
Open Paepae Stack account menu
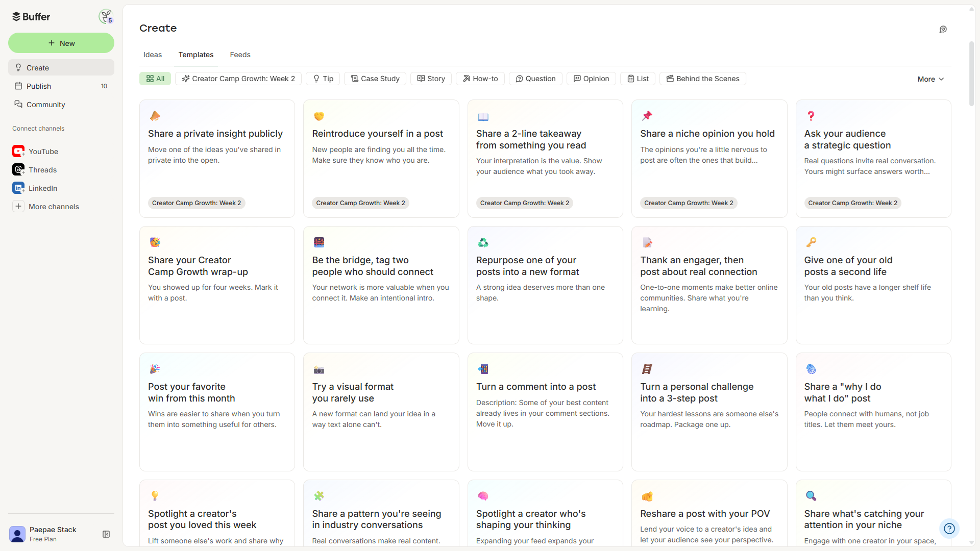tap(53, 534)
